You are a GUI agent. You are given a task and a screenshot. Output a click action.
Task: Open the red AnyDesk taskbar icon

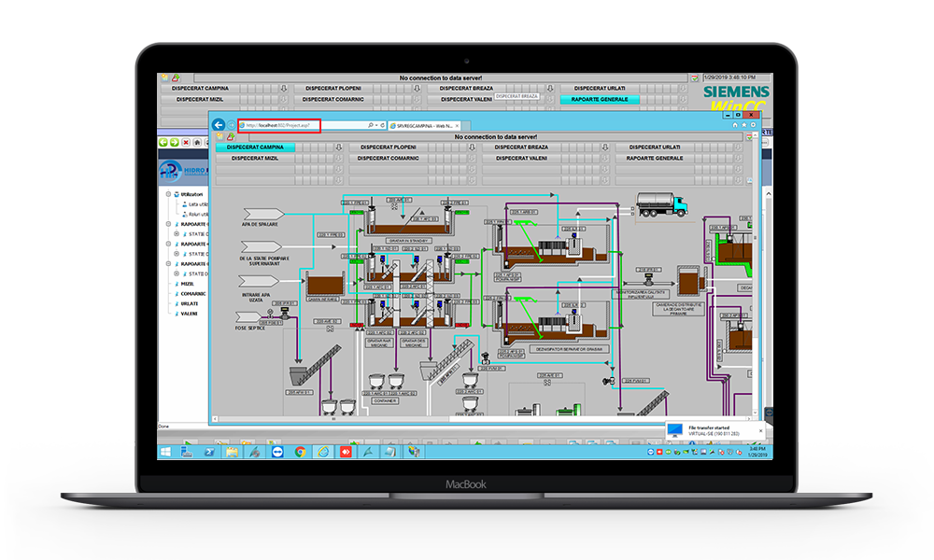coord(346,453)
